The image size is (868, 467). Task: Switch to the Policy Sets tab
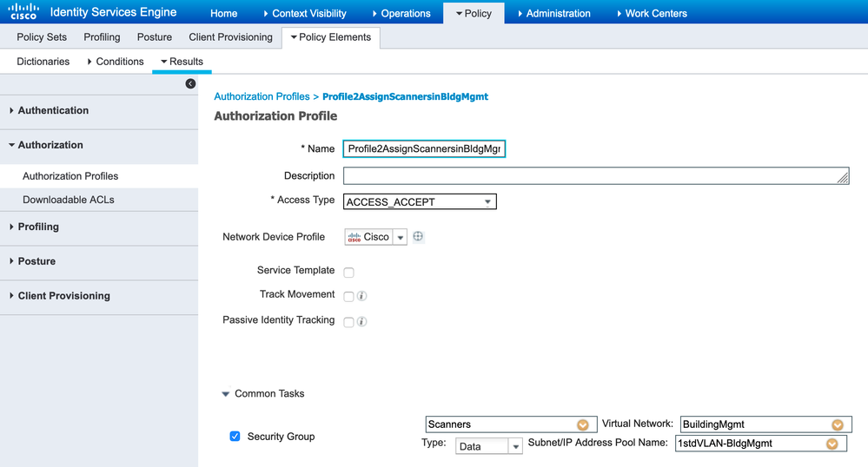point(42,37)
